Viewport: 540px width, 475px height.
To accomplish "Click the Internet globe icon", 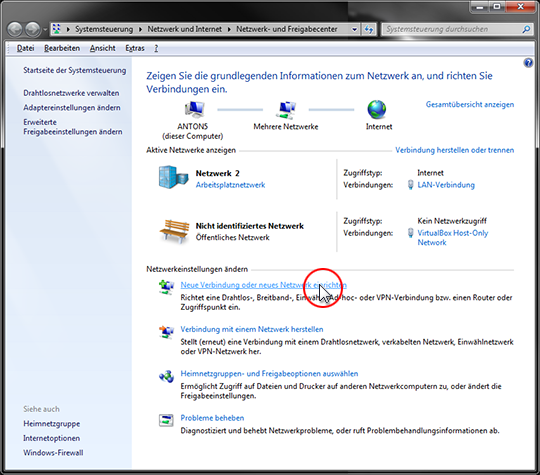I will (x=377, y=109).
